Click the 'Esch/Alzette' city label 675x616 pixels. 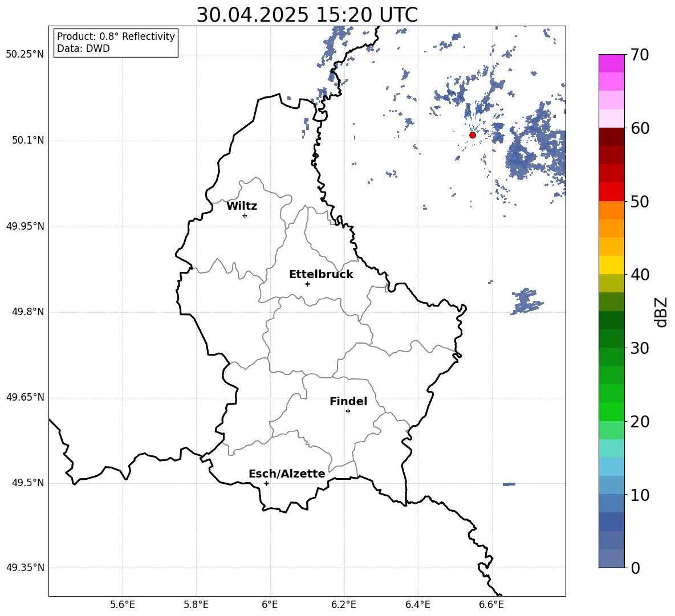(287, 474)
